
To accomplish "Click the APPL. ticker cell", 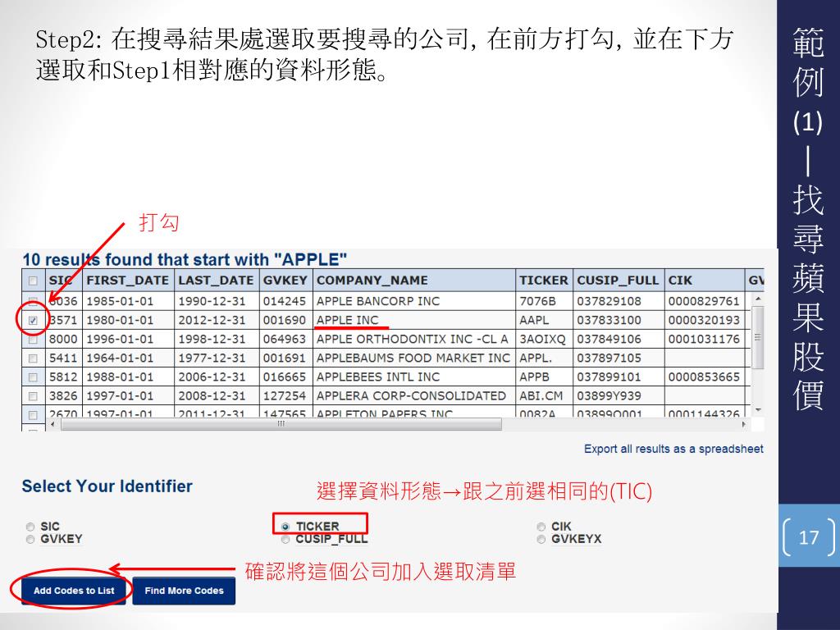I will pyautogui.click(x=544, y=358).
